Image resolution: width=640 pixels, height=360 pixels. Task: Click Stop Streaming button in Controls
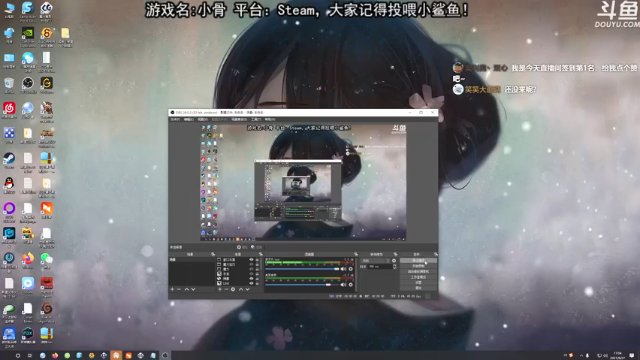418,260
